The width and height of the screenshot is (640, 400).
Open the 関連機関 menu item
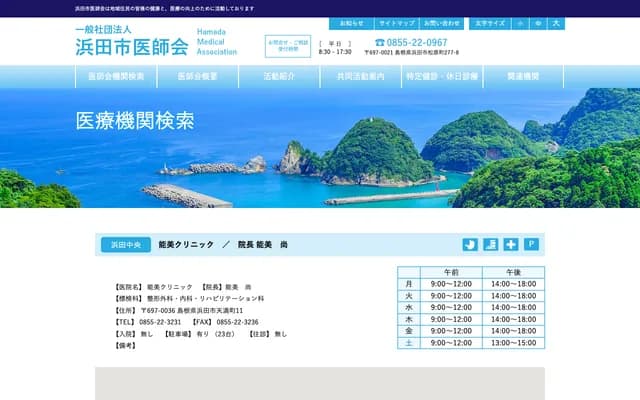tap(523, 77)
